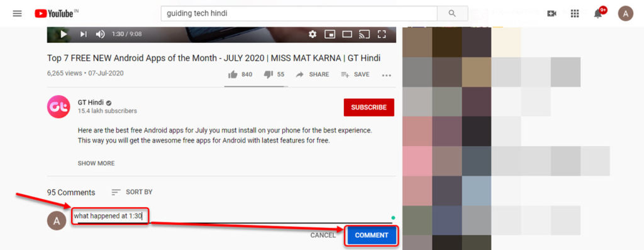The width and height of the screenshot is (644, 250).
Task: Open player settings gear
Action: [313, 34]
